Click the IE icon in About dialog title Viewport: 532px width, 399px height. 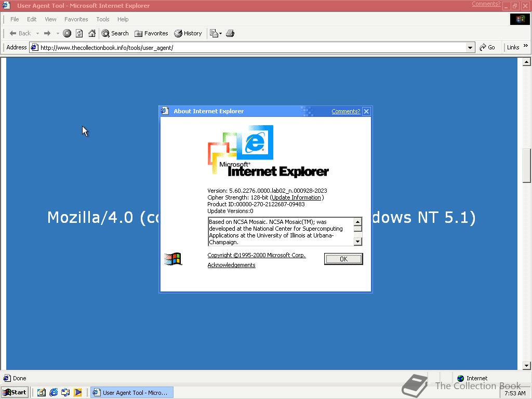[165, 111]
